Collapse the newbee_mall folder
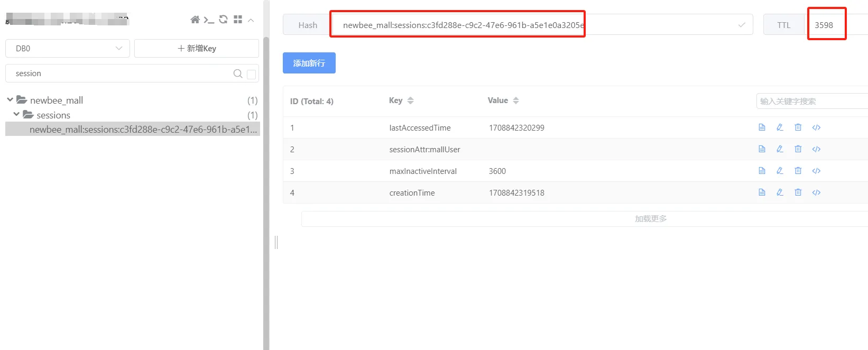The image size is (868, 350). pyautogui.click(x=10, y=99)
